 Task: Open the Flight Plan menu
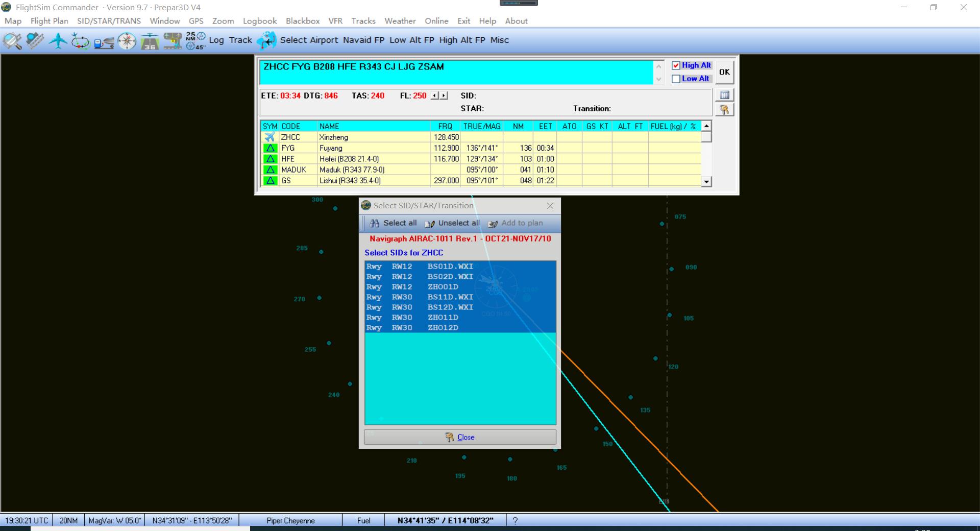coord(49,21)
